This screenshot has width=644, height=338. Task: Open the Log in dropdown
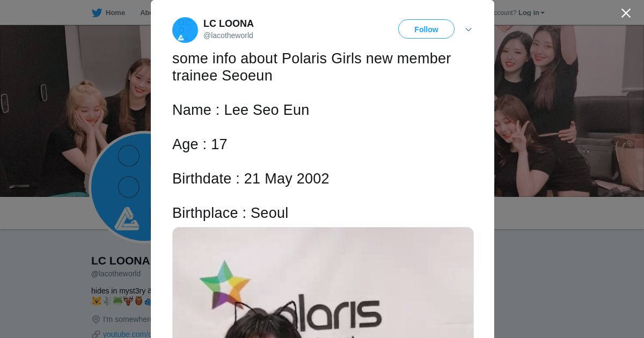(x=531, y=13)
